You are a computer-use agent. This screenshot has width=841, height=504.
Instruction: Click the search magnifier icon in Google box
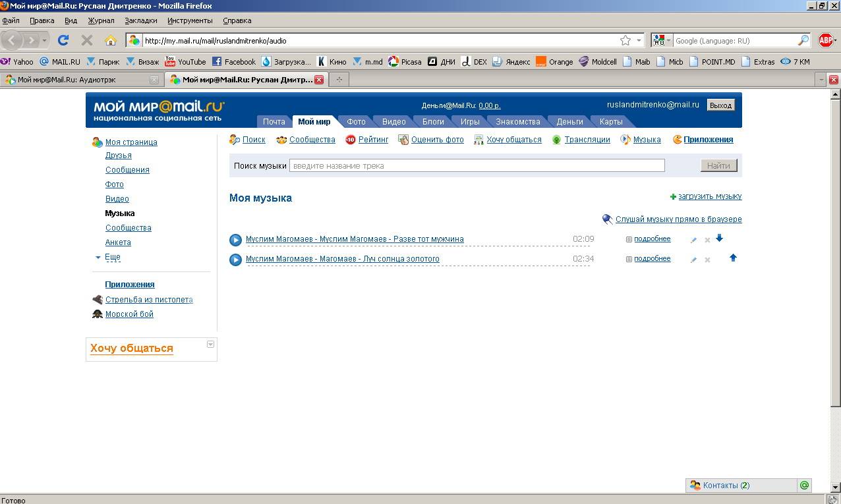click(x=803, y=40)
